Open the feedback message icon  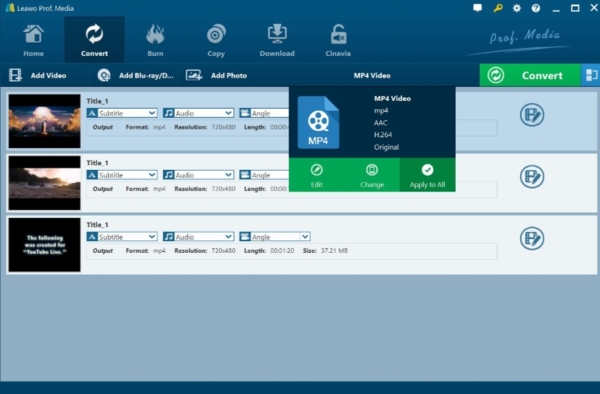(477, 8)
